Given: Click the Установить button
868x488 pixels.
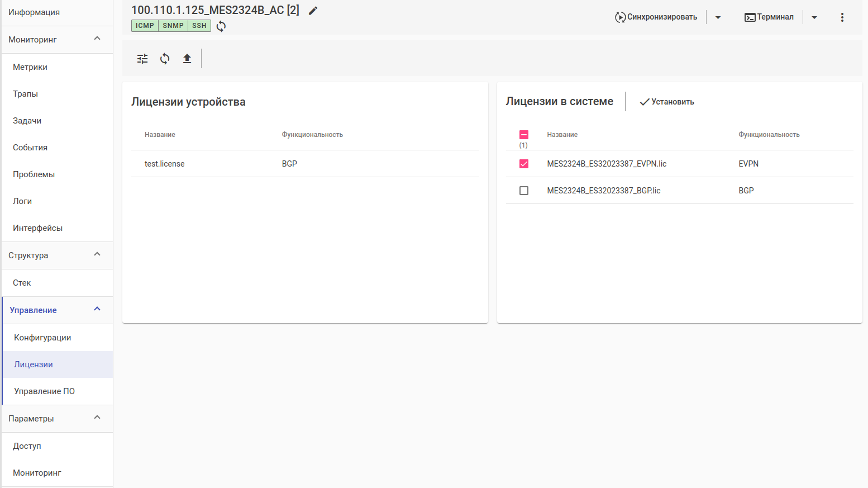Looking at the screenshot, I should (x=667, y=102).
